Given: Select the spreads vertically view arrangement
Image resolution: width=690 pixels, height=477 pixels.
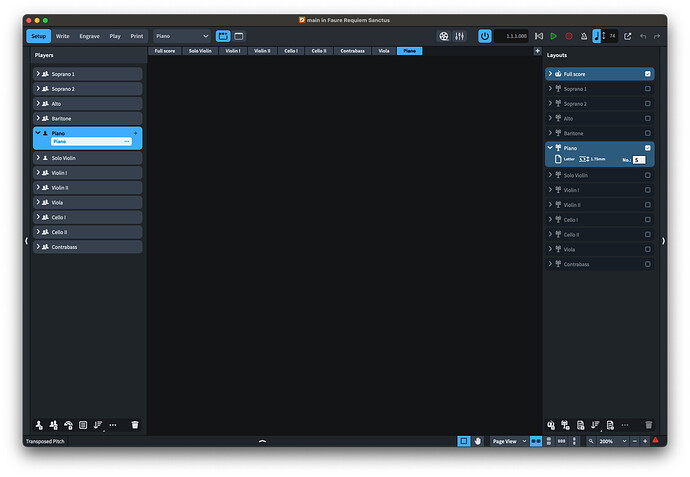Looking at the screenshot, I should (x=549, y=441).
